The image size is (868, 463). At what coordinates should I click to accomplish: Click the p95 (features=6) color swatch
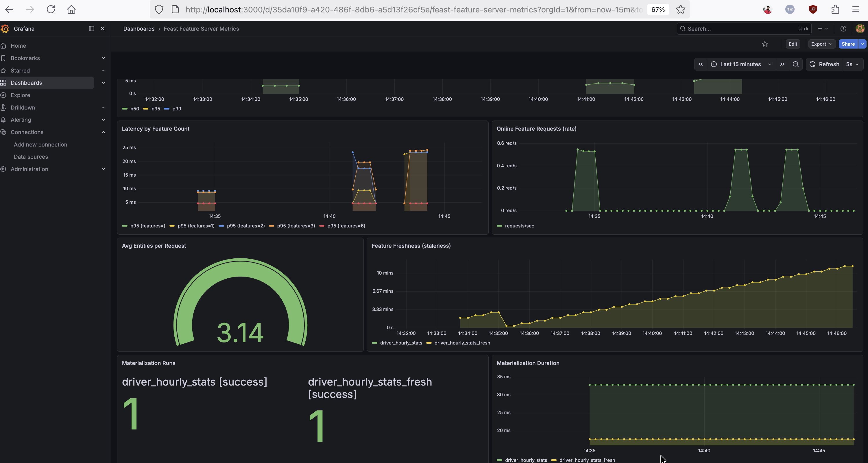322,226
